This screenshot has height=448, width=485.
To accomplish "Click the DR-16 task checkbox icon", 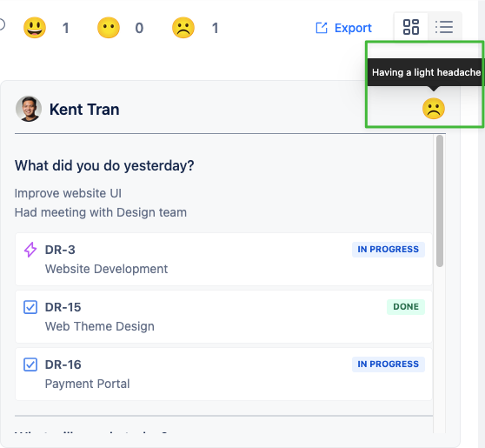I will [30, 364].
